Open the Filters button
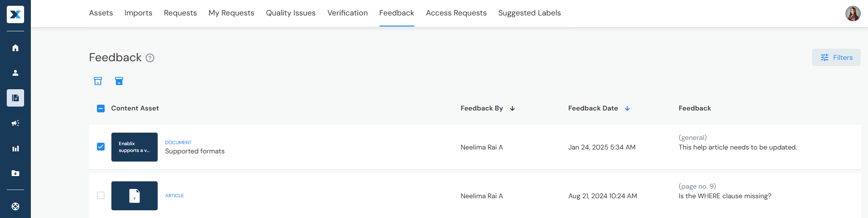Image resolution: width=868 pixels, height=218 pixels. (x=836, y=57)
